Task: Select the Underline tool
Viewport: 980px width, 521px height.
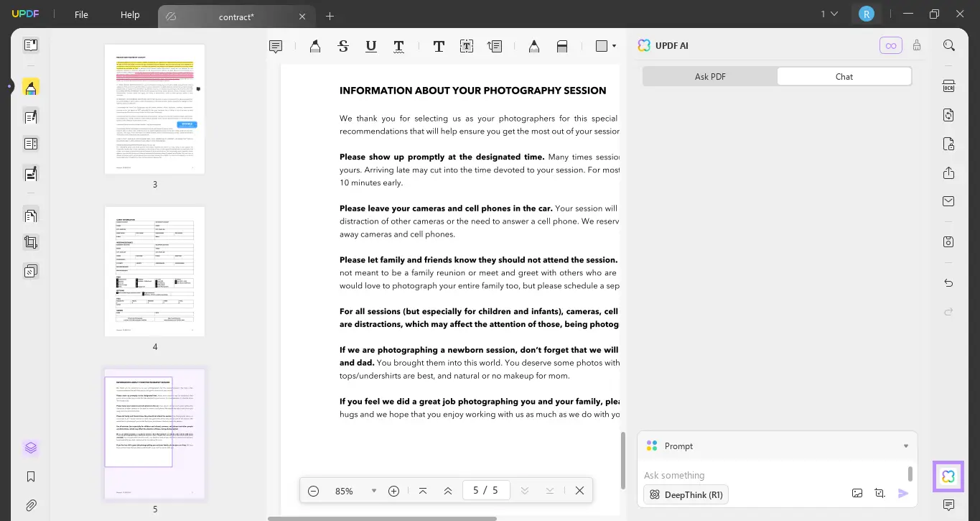Action: 371,47
